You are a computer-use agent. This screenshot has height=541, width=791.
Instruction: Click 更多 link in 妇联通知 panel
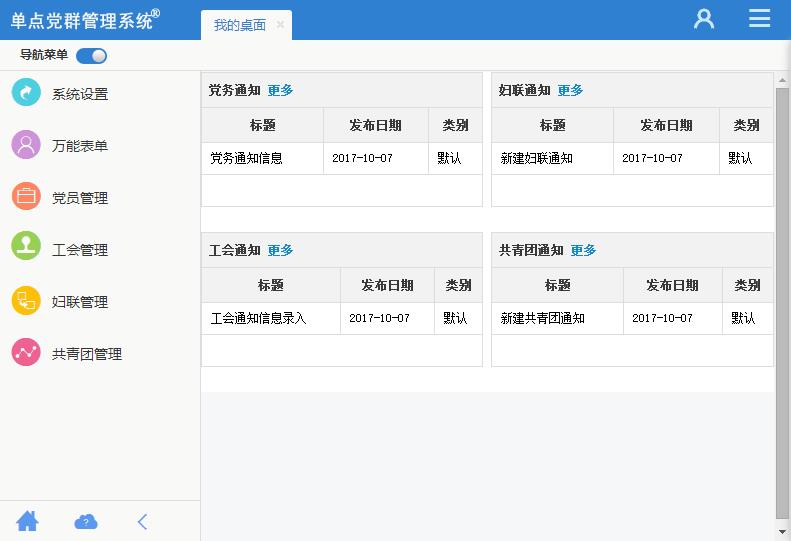click(x=570, y=90)
